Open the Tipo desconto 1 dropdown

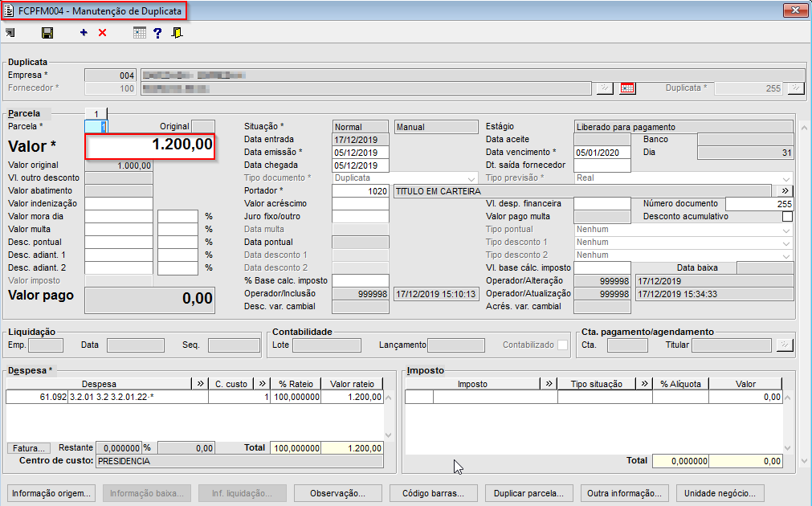(786, 243)
